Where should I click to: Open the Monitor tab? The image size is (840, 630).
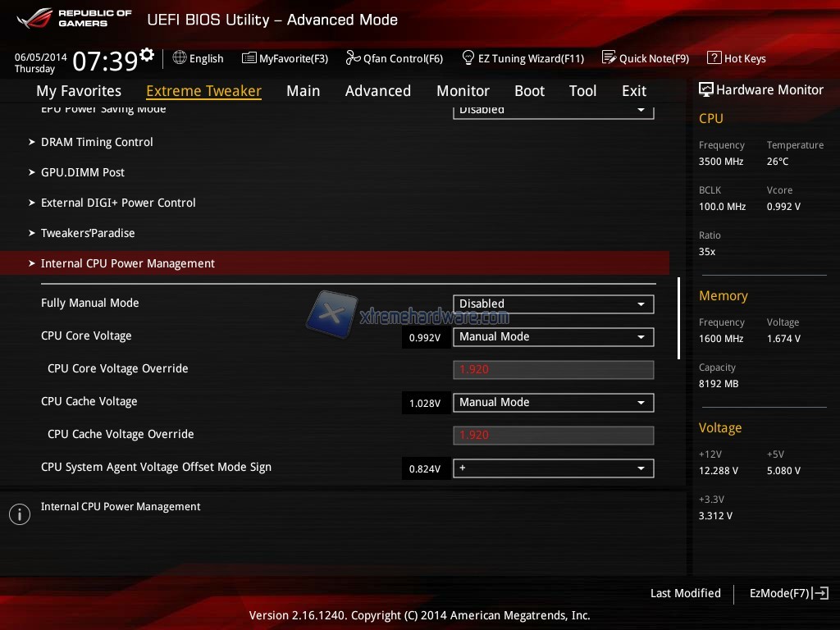pos(463,91)
